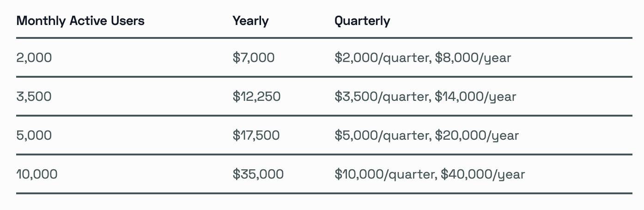Click the $2,000/quarter price text
This screenshot has width=644, height=210.
click(383, 58)
